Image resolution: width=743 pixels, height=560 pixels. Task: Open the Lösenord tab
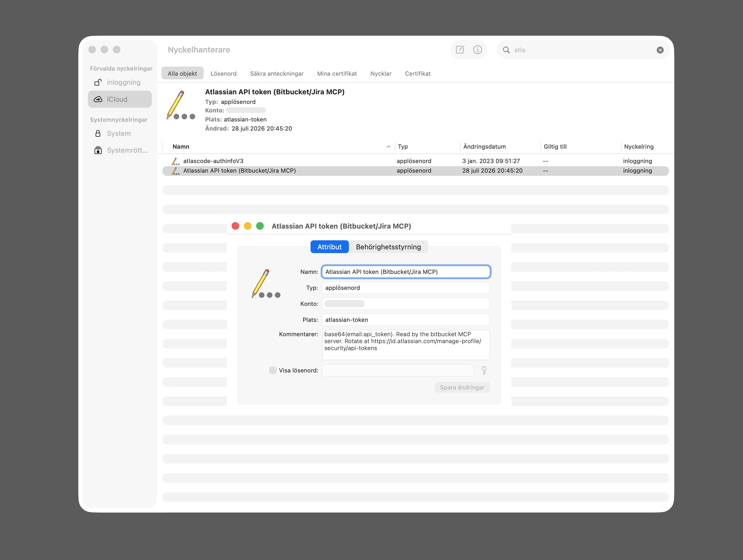coord(223,74)
